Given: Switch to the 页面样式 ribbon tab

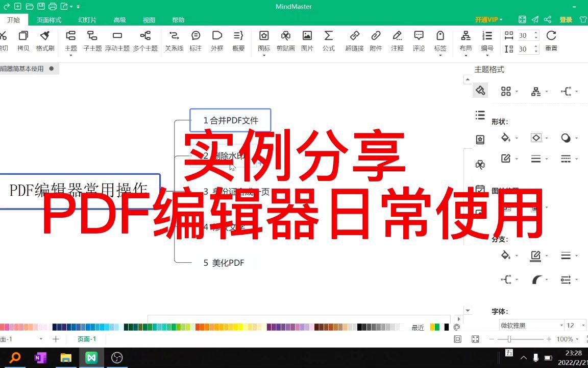Looking at the screenshot, I should tap(48, 20).
